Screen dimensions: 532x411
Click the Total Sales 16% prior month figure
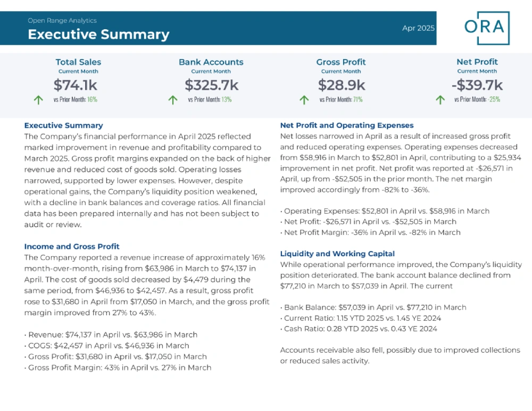92,99
